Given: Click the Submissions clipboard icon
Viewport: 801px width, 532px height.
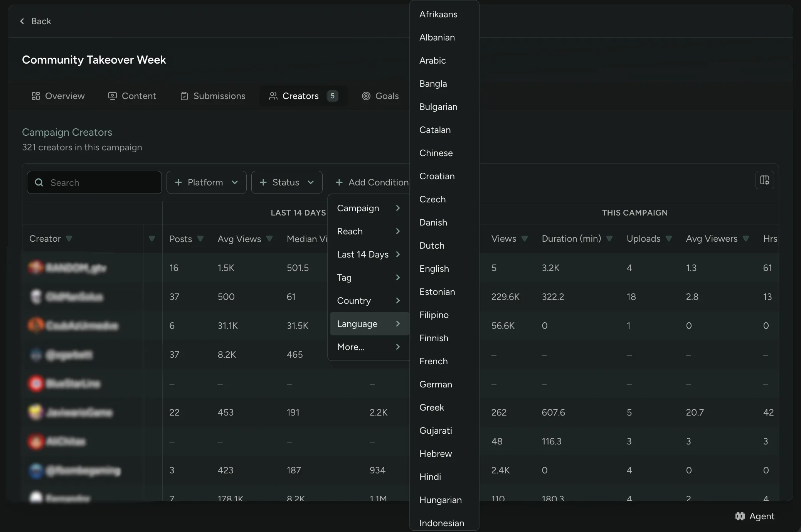Looking at the screenshot, I should point(184,96).
